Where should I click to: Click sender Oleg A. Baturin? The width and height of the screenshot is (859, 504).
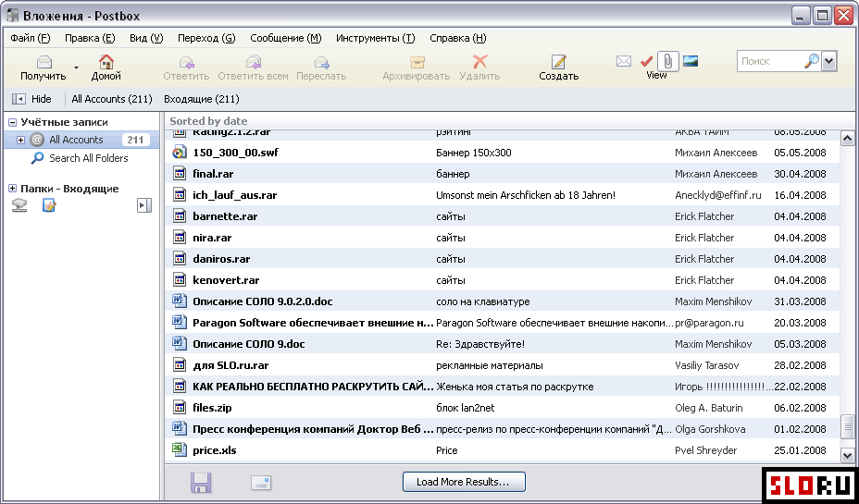coord(710,408)
